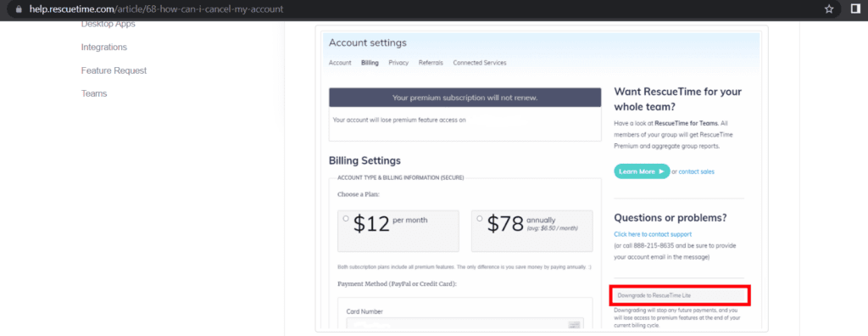The height and width of the screenshot is (336, 868).
Task: Click the $12 per month plan card
Action: [x=398, y=231]
